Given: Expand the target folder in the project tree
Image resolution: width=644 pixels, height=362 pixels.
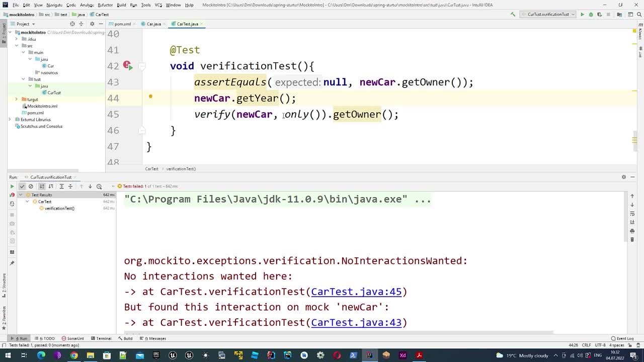Looking at the screenshot, I should 17,100.
